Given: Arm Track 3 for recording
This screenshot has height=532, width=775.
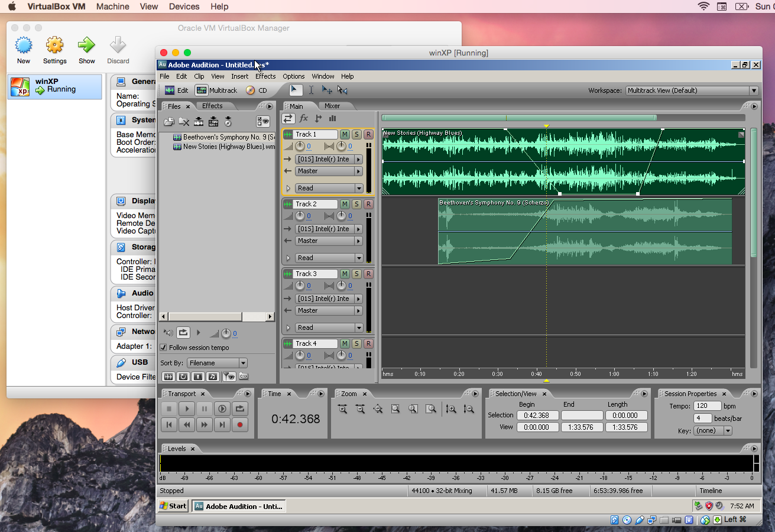Looking at the screenshot, I should pyautogui.click(x=368, y=274).
